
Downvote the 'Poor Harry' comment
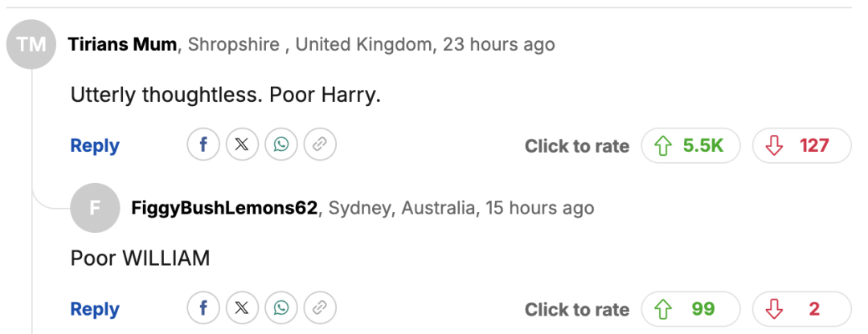pyautogui.click(x=800, y=145)
